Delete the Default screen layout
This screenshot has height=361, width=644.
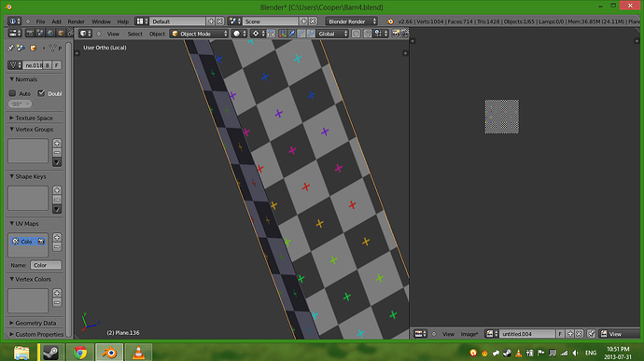219,21
